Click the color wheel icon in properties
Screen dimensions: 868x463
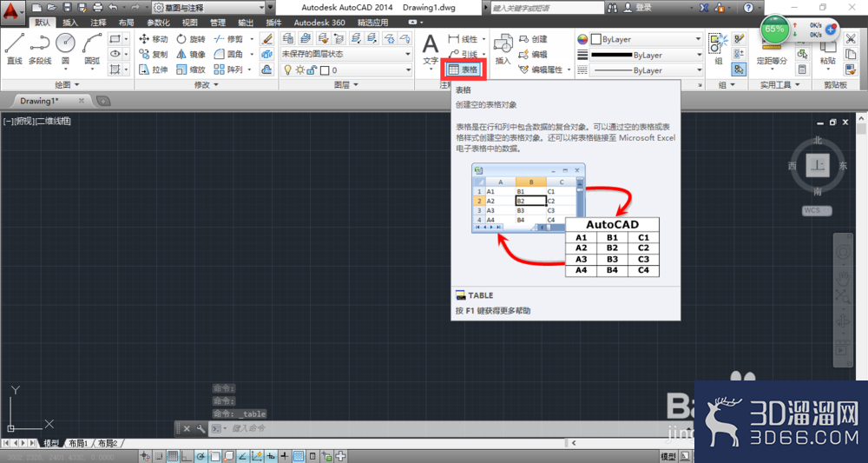tap(582, 39)
